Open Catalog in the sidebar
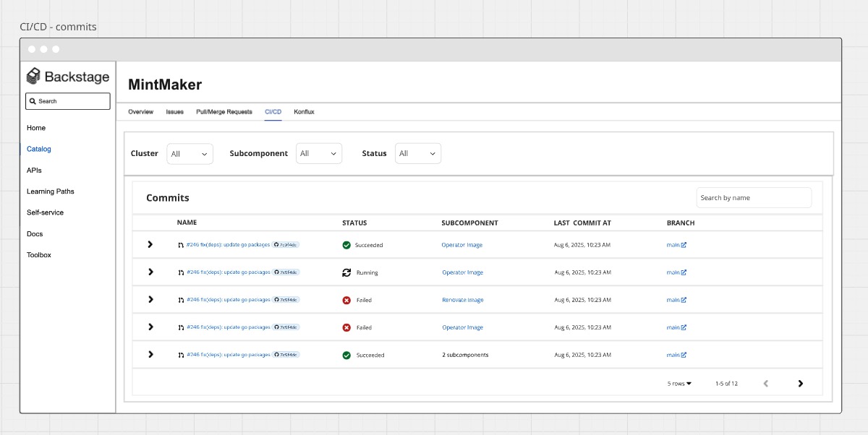 point(39,149)
